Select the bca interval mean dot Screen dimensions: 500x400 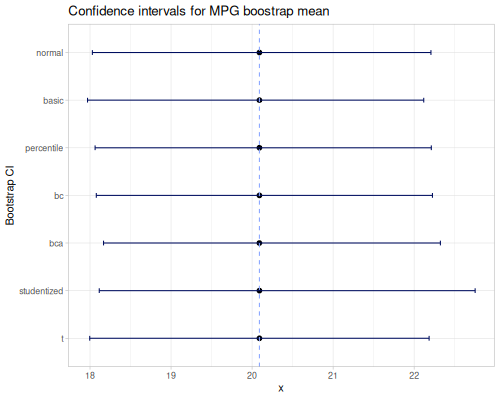tap(259, 243)
